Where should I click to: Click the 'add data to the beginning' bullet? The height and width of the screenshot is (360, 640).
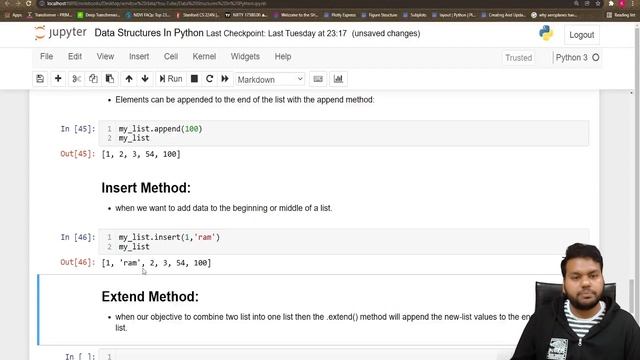tap(224, 208)
